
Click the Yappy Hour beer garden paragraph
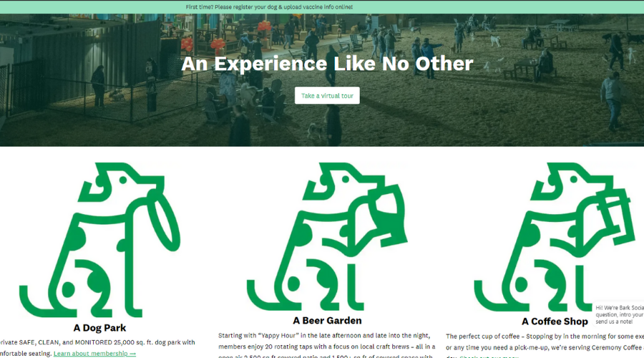point(327,346)
